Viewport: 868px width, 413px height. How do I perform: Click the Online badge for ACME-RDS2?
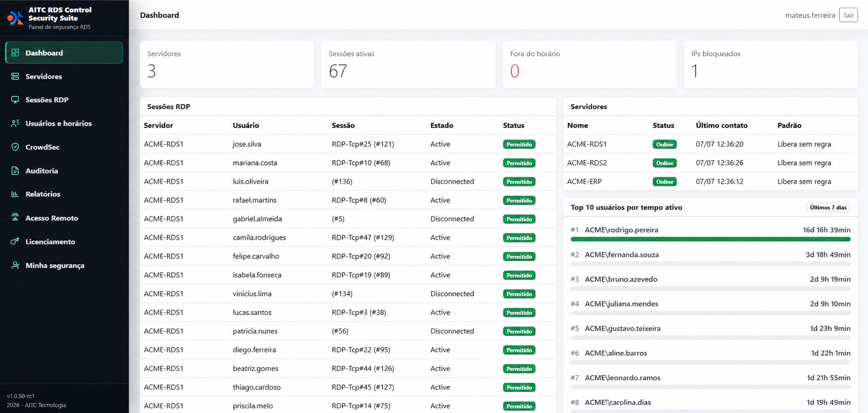[x=665, y=163]
